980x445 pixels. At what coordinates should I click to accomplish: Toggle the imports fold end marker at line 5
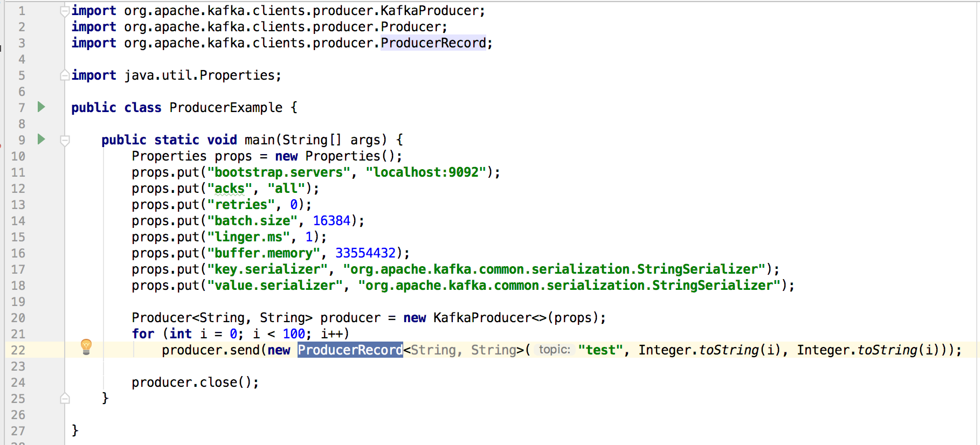65,75
